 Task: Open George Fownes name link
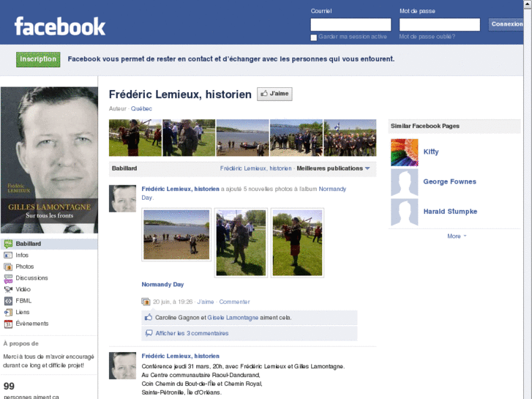(x=449, y=182)
